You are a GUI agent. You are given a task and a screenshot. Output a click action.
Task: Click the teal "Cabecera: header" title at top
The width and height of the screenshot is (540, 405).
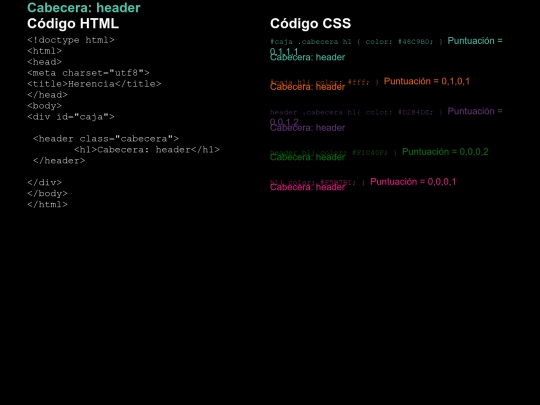(84, 8)
